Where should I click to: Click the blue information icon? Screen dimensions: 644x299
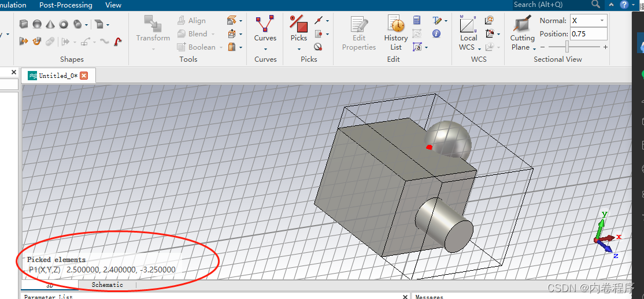pos(436,33)
